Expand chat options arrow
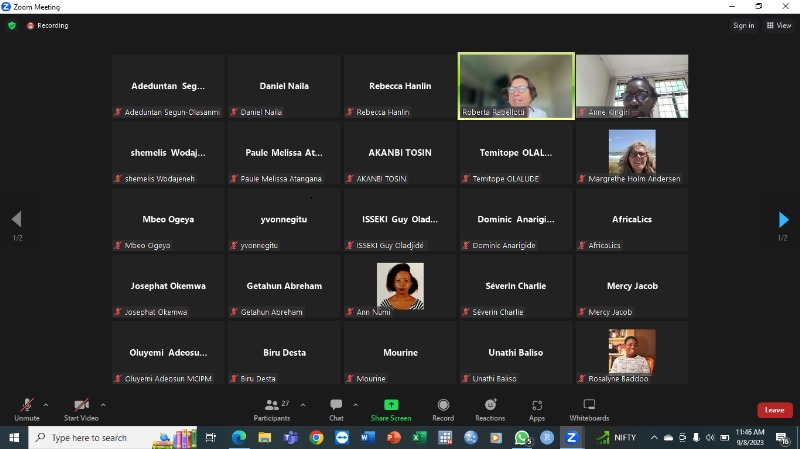This screenshot has height=449, width=800. [x=356, y=405]
